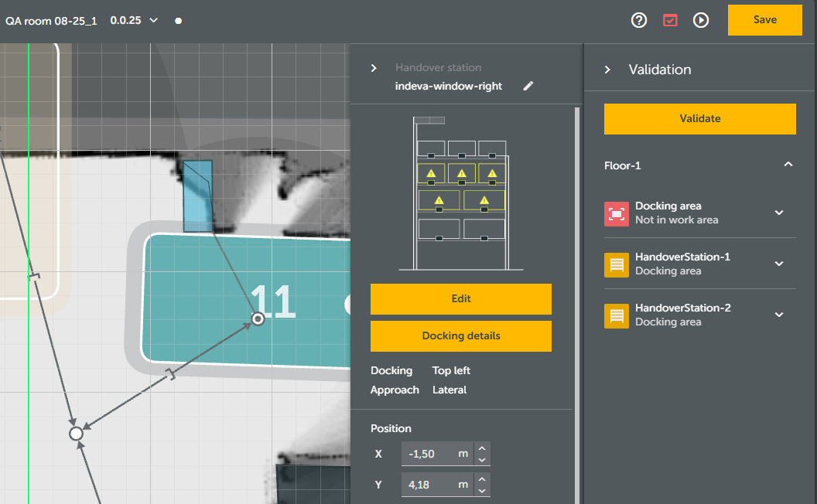
Task: Open the help question mark icon
Action: (639, 20)
